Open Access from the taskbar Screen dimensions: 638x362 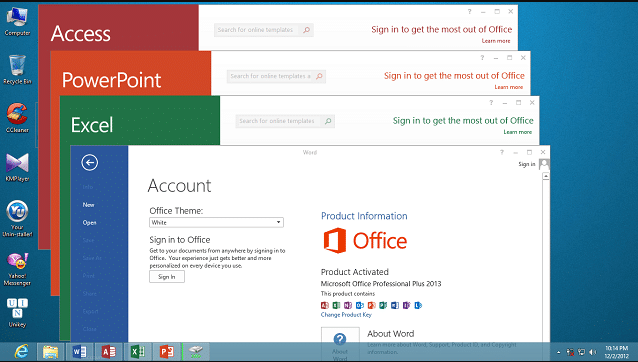108,351
